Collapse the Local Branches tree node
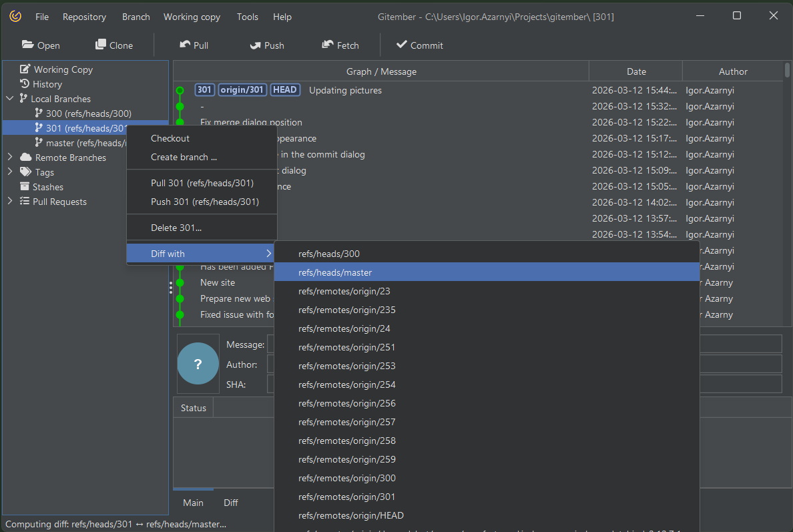The image size is (793, 532). pyautogui.click(x=10, y=99)
